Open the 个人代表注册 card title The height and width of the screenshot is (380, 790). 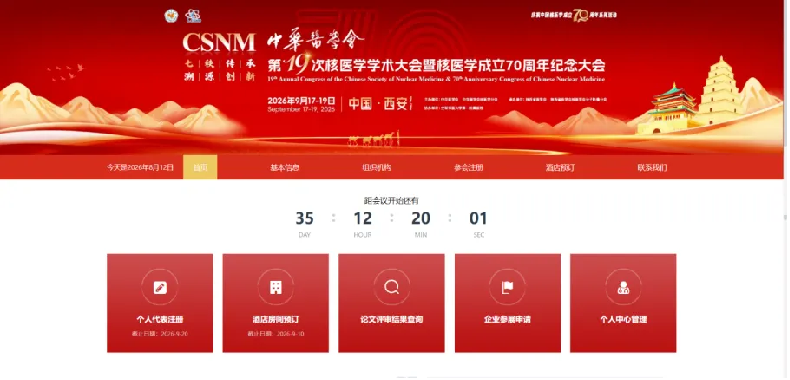click(x=160, y=320)
